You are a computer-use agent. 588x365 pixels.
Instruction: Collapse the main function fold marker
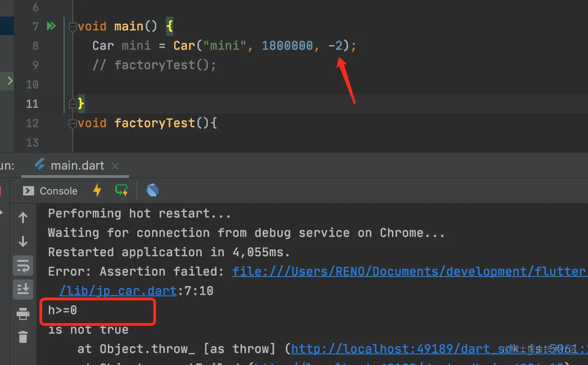pyautogui.click(x=72, y=27)
